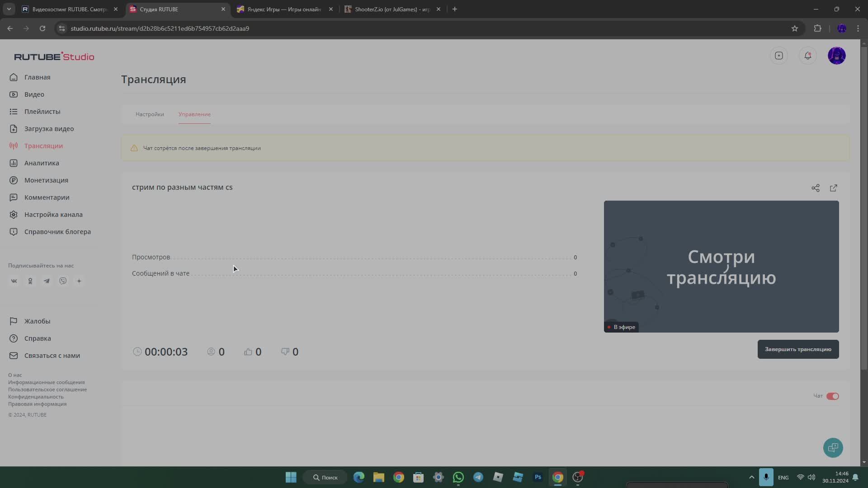
Task: Open browser extensions menu
Action: (817, 28)
